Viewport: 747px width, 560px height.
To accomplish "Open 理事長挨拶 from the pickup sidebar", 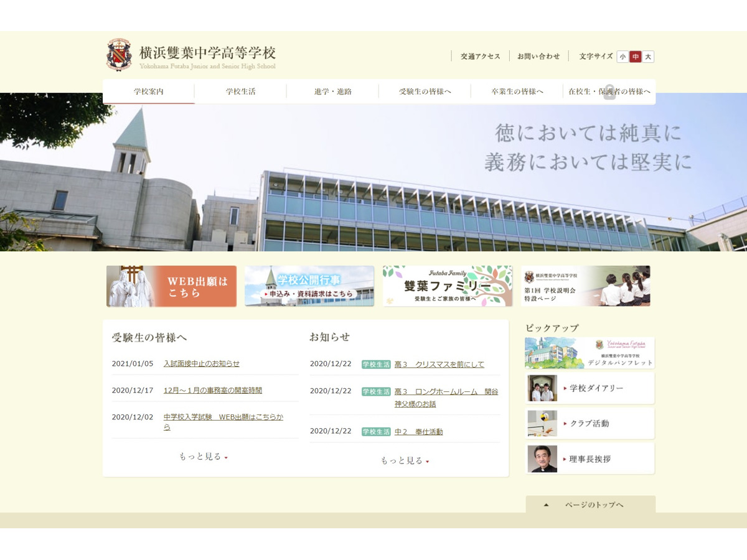I will click(589, 459).
